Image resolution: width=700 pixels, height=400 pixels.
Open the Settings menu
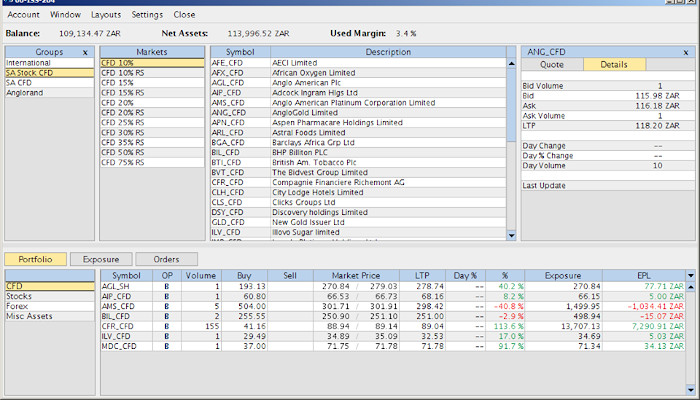[147, 15]
